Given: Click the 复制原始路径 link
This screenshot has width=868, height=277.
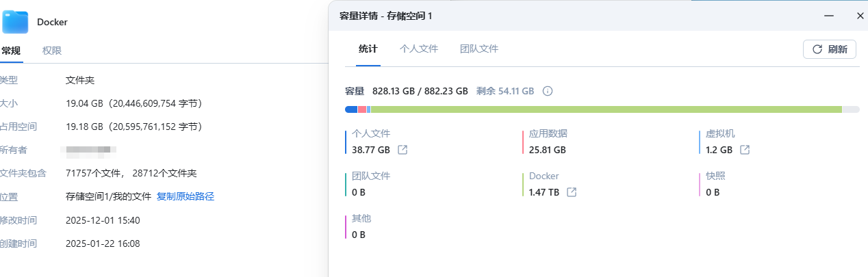Looking at the screenshot, I should click(186, 196).
